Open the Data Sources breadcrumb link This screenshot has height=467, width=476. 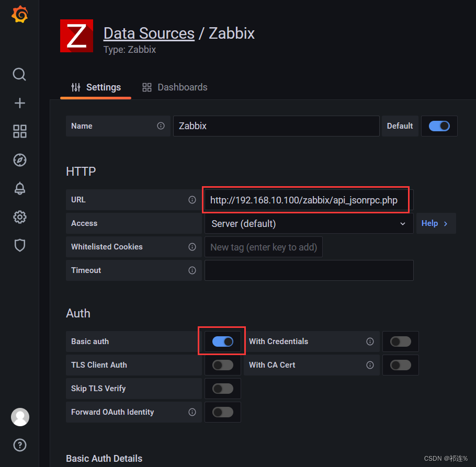[x=149, y=33]
